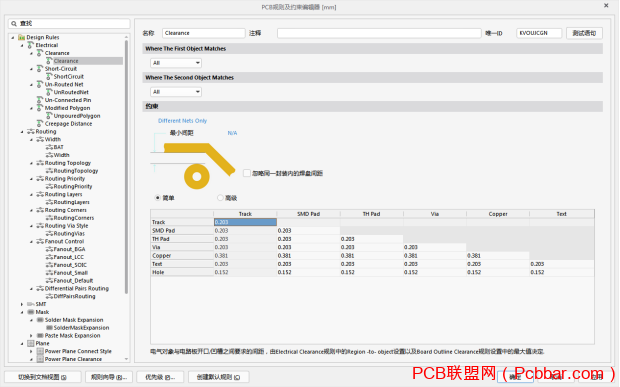This screenshot has width=620, height=387.
Task: Select Creepage Distance rule in tree
Action: pos(68,124)
